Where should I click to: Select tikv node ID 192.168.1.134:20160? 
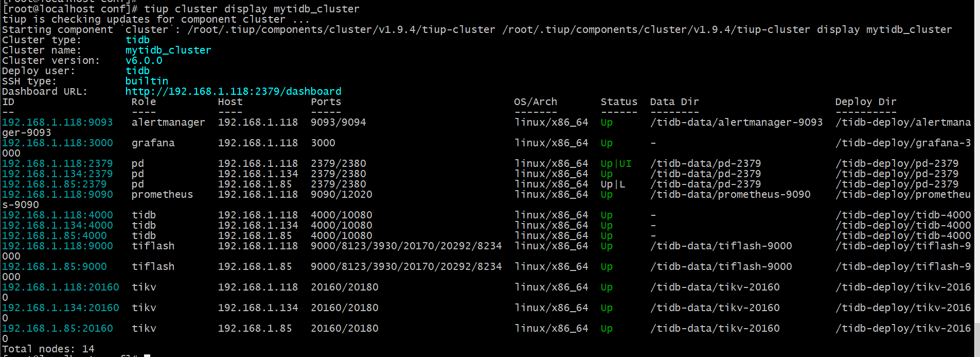point(60,308)
